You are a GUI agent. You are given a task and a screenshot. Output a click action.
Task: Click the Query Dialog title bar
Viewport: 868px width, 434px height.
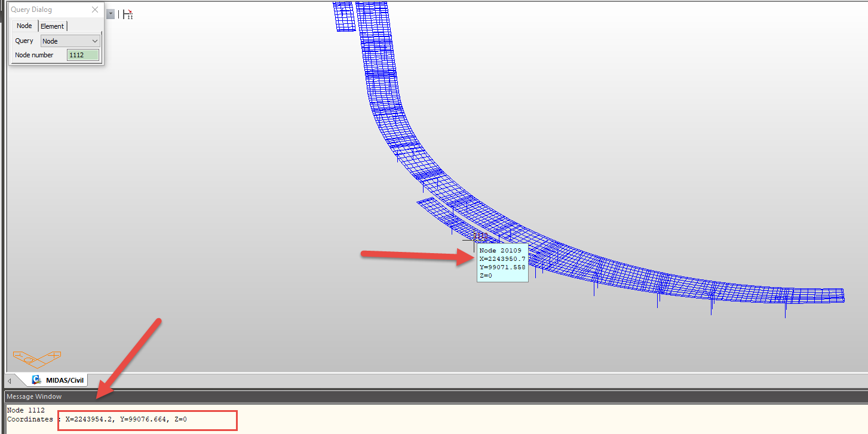click(x=48, y=10)
